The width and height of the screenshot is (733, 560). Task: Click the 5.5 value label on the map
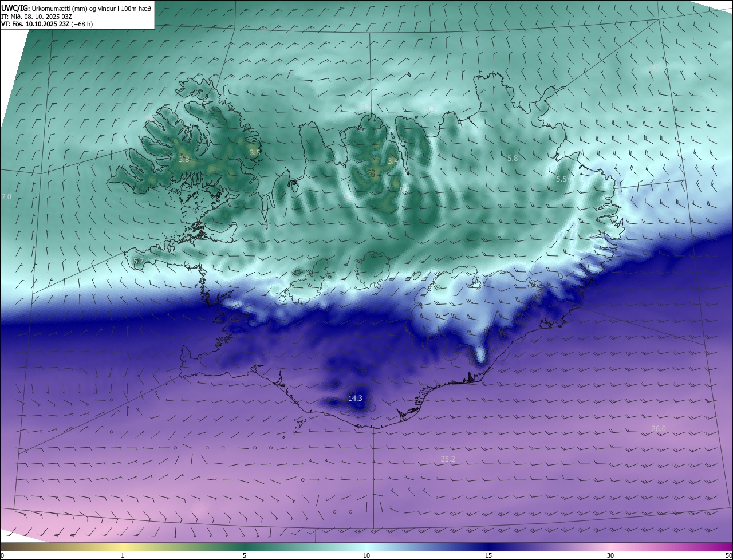pyautogui.click(x=561, y=179)
